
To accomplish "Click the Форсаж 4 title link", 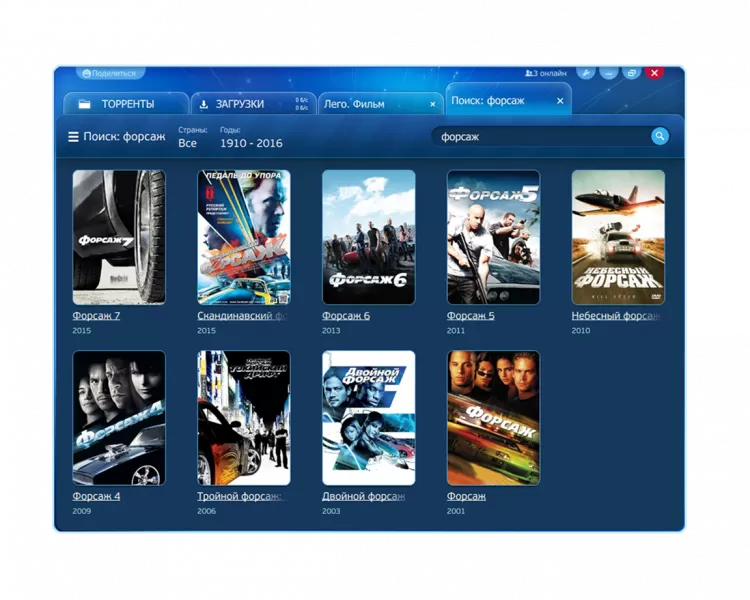I will [x=96, y=496].
